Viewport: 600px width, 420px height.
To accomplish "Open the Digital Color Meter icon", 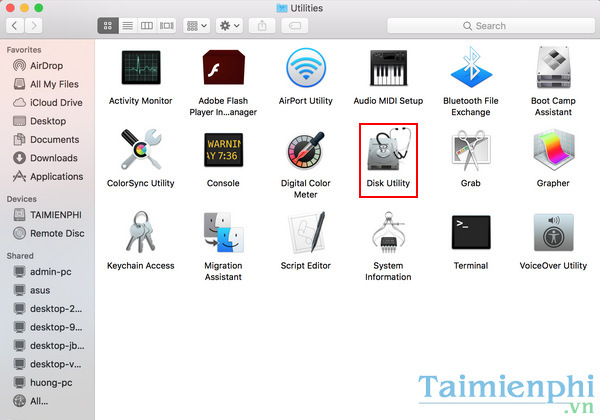I will [306, 150].
